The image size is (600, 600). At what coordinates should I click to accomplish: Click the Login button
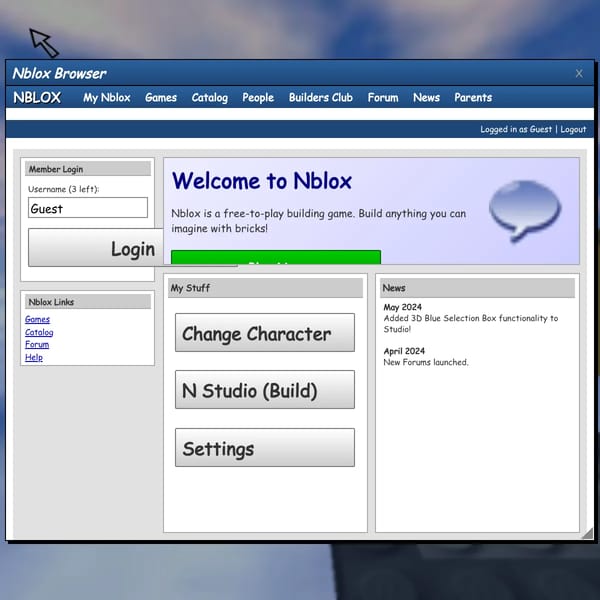[x=96, y=248]
